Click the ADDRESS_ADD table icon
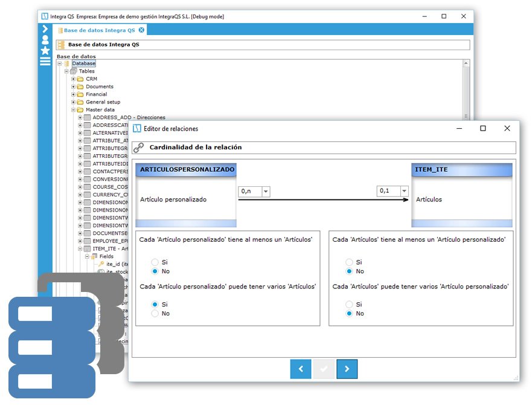The width and height of the screenshot is (532, 405). click(x=87, y=117)
